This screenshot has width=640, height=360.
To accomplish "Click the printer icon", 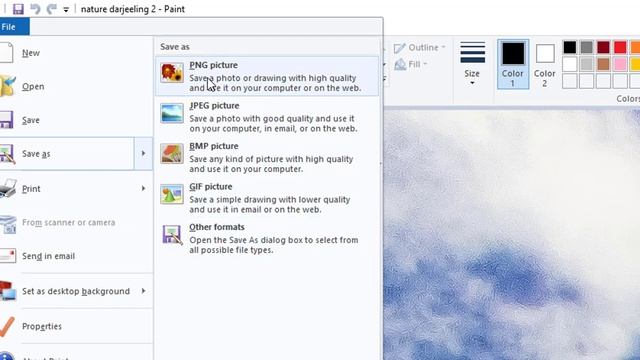I will tap(8, 188).
